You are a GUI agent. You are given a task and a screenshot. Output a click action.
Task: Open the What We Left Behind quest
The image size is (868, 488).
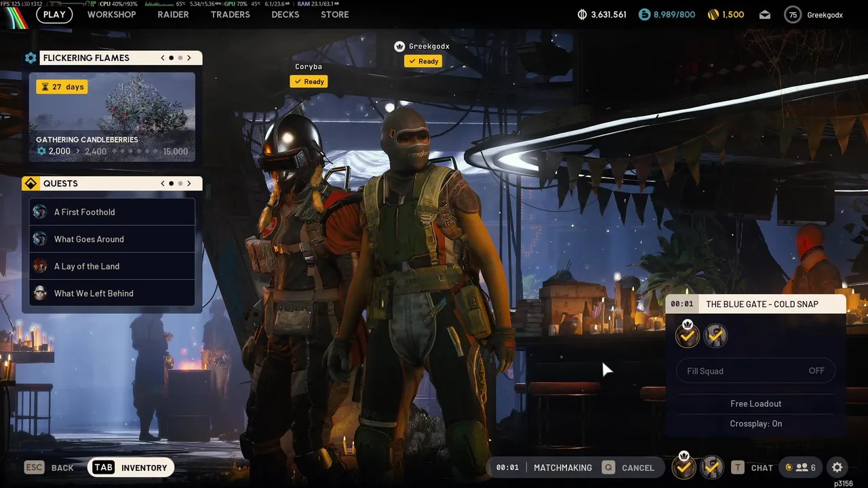click(112, 293)
